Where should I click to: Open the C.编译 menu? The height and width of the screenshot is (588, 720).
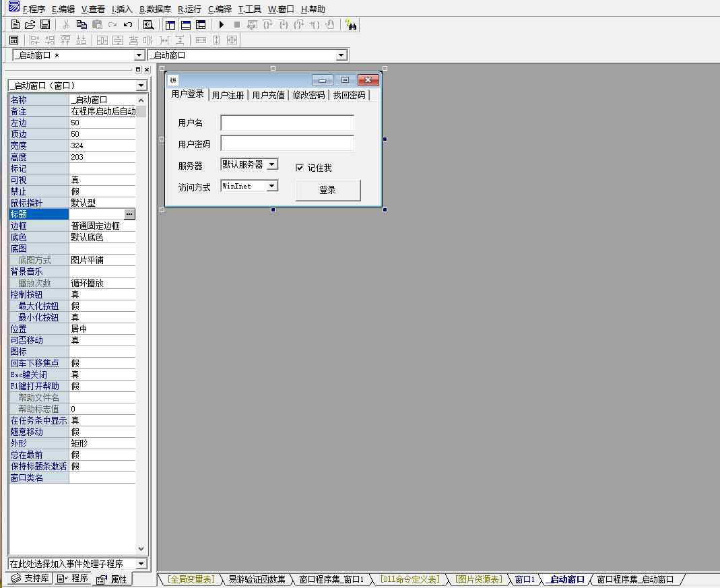(x=220, y=9)
